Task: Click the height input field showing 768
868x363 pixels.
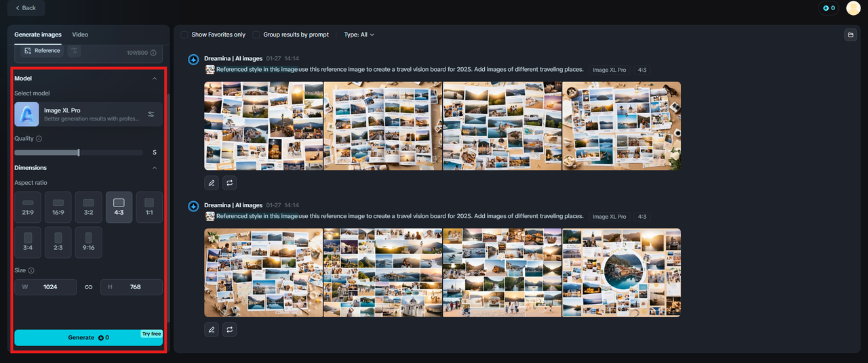Action: [132, 287]
